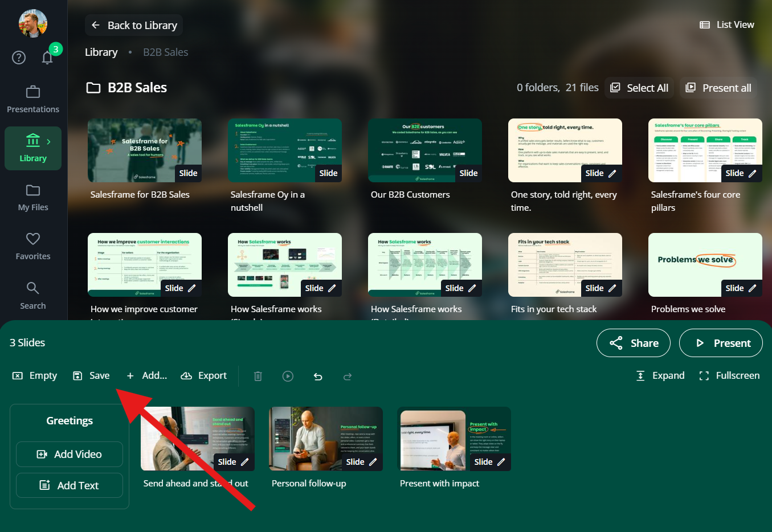
Task: Enter Fullscreen mode
Action: 729,375
